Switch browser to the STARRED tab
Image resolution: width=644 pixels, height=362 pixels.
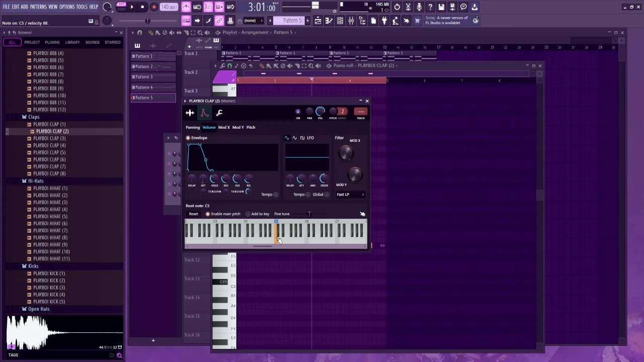(x=112, y=42)
